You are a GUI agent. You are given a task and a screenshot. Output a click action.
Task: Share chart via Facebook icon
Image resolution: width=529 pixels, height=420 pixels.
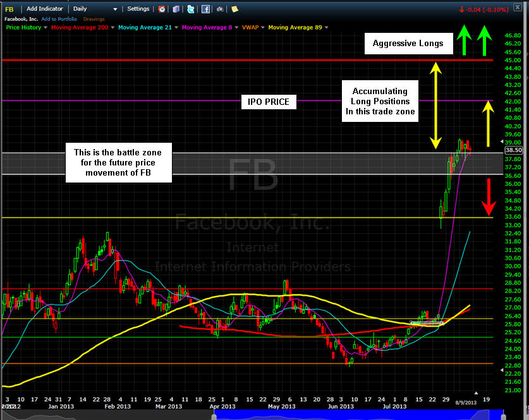point(205,9)
